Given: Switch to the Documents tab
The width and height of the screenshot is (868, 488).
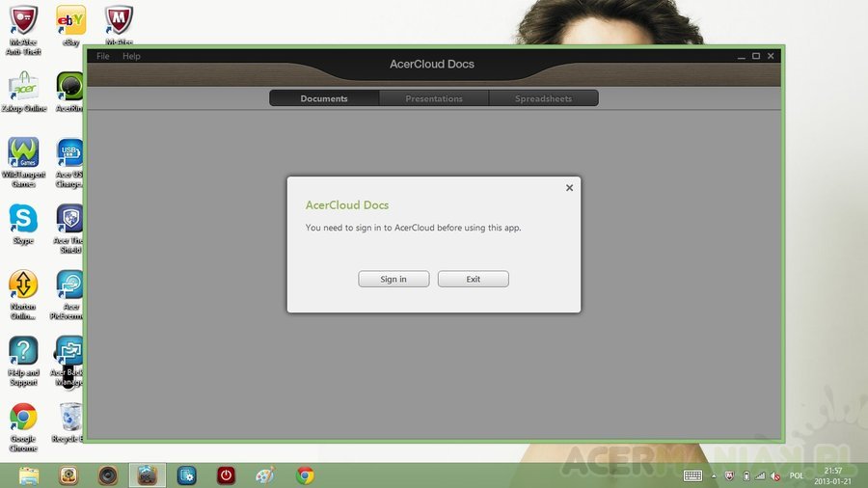Looking at the screenshot, I should pyautogui.click(x=324, y=98).
